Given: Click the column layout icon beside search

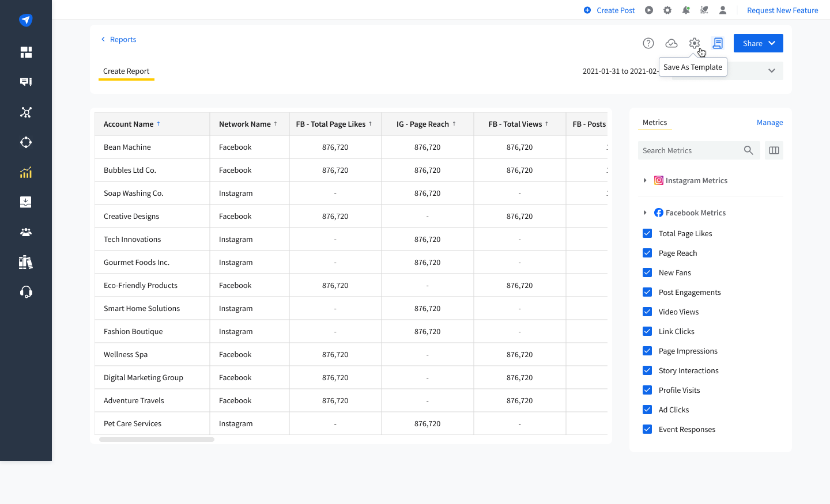Looking at the screenshot, I should tap(774, 150).
